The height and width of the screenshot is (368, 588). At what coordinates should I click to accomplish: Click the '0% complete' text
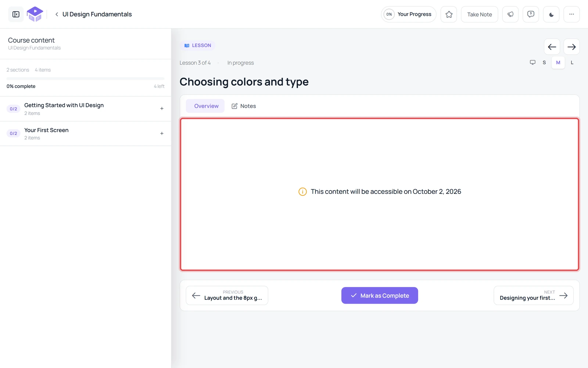pyautogui.click(x=21, y=86)
